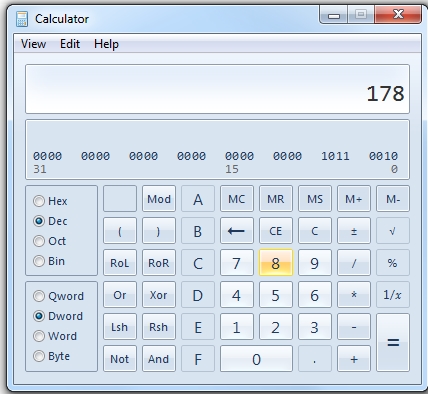
Task: Click digit 5 button
Action: [x=276, y=295]
